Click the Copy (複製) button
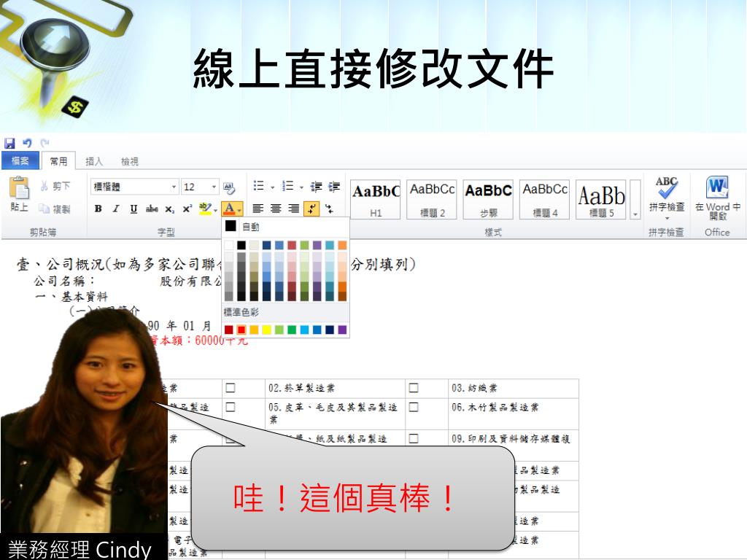 [x=55, y=209]
